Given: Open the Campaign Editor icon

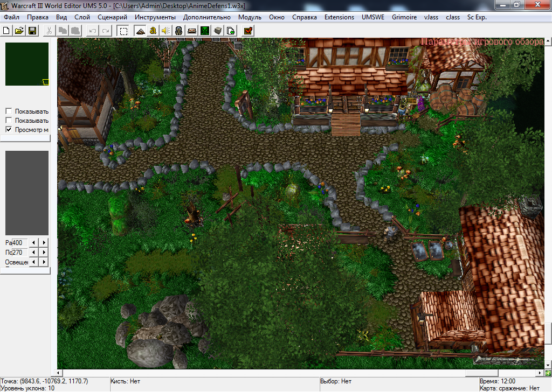Looking at the screenshot, I should 192,31.
